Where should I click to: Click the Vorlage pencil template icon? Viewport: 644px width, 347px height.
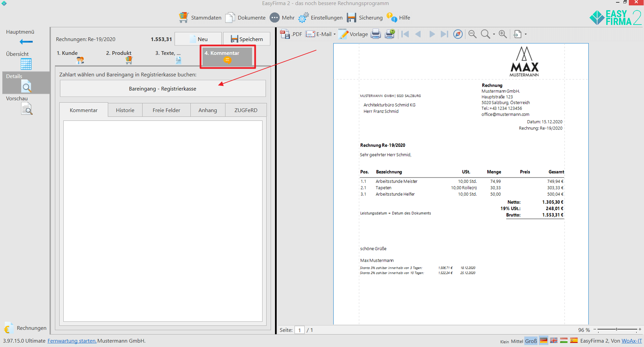[343, 34]
